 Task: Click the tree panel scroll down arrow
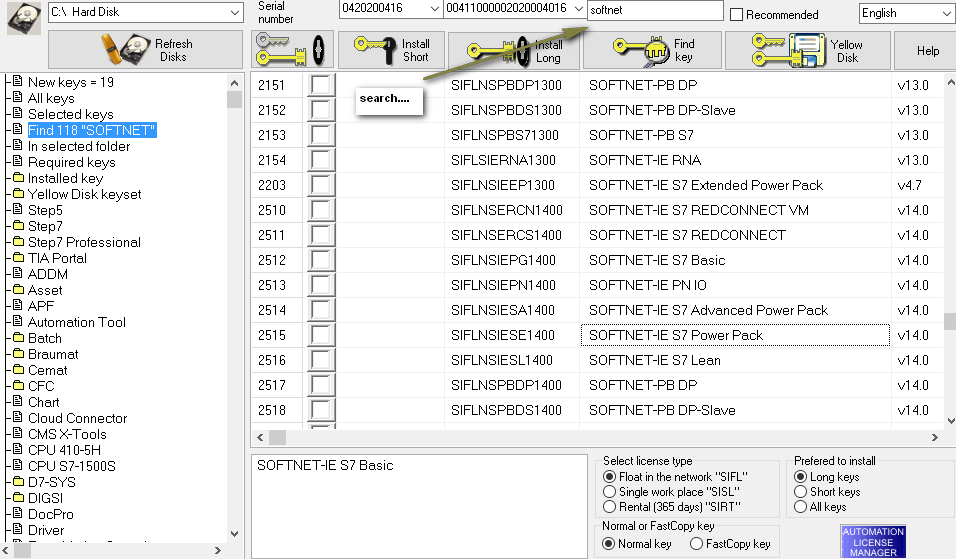pyautogui.click(x=235, y=533)
